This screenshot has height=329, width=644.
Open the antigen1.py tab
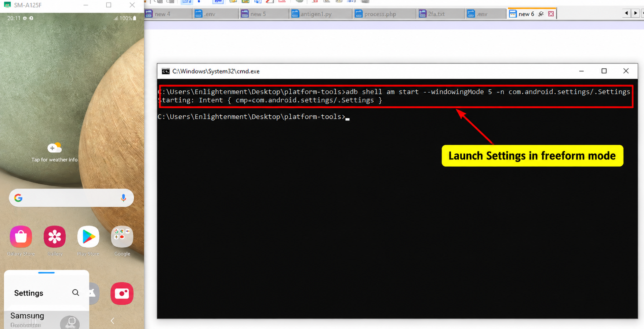(x=321, y=14)
